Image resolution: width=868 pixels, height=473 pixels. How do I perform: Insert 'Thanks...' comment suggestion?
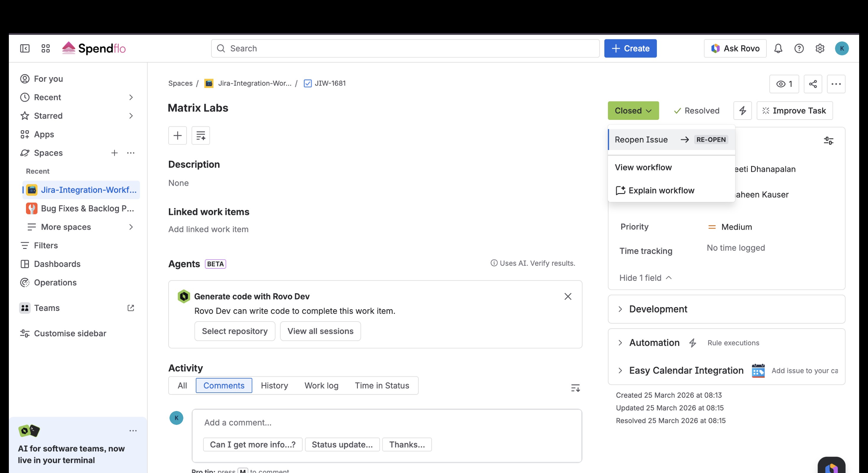click(x=407, y=445)
